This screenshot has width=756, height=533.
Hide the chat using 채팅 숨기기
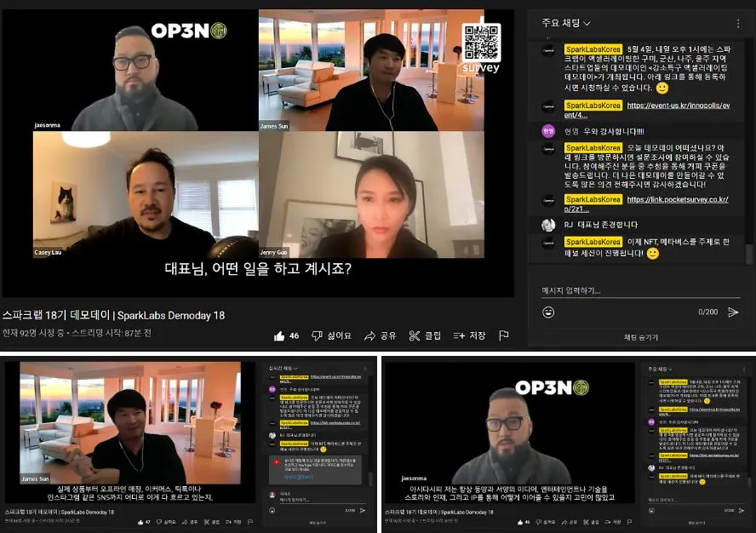[x=642, y=335]
